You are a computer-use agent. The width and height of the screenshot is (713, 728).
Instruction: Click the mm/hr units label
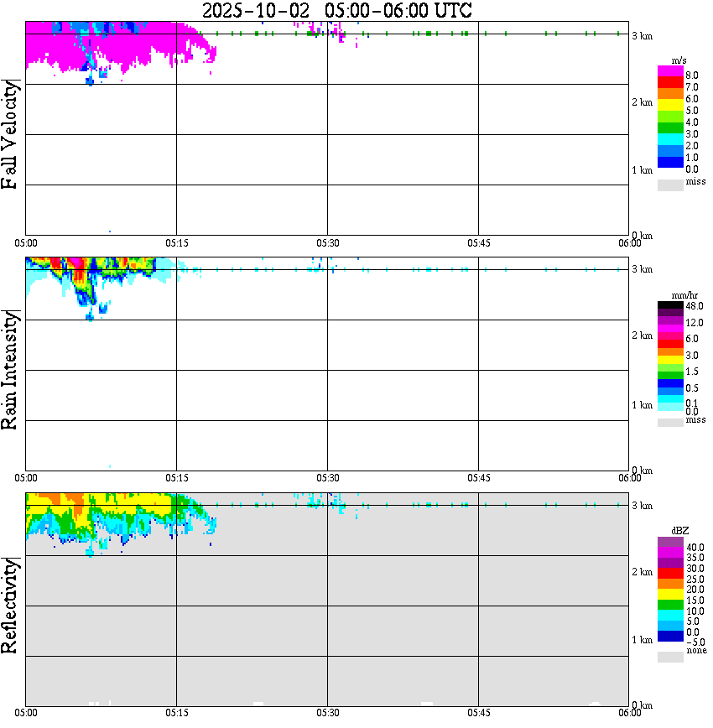click(684, 295)
